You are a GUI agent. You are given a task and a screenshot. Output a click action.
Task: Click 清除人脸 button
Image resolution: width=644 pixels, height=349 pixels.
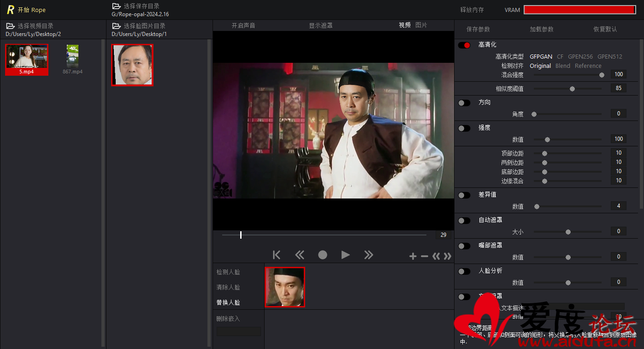pos(228,288)
